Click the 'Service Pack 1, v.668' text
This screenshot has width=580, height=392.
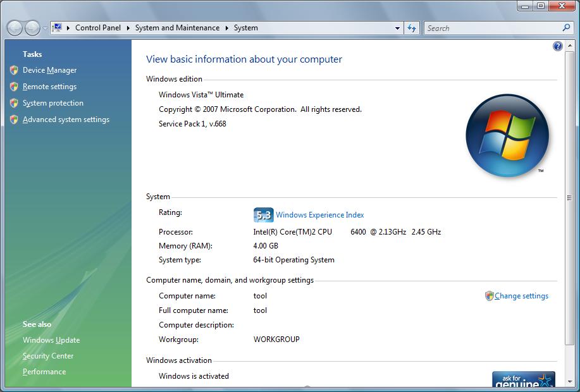coord(192,124)
